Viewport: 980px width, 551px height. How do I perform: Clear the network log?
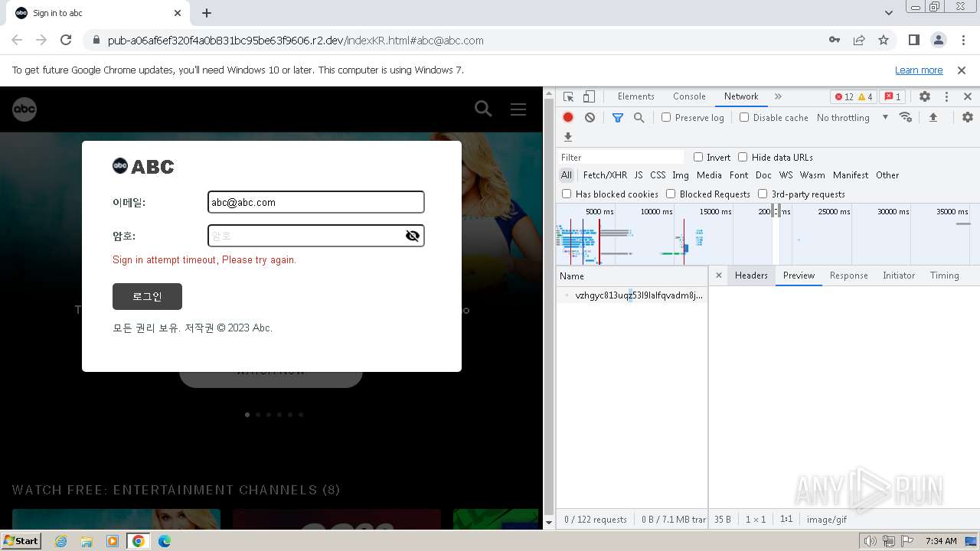590,117
